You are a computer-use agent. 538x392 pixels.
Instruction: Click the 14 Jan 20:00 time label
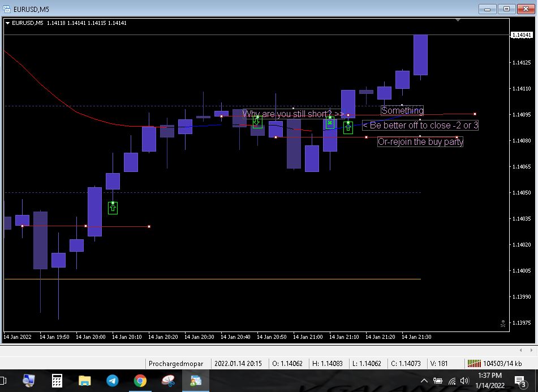pyautogui.click(x=91, y=337)
